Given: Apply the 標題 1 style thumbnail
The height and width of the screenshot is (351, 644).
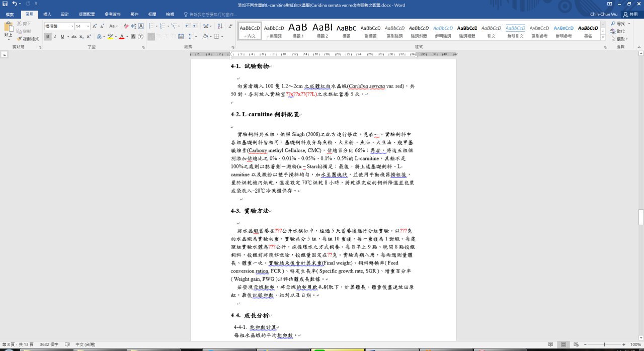Looking at the screenshot, I should [x=298, y=30].
